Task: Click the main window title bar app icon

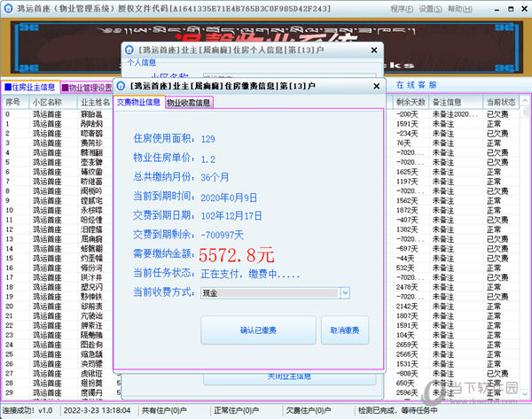Action: pos(8,9)
